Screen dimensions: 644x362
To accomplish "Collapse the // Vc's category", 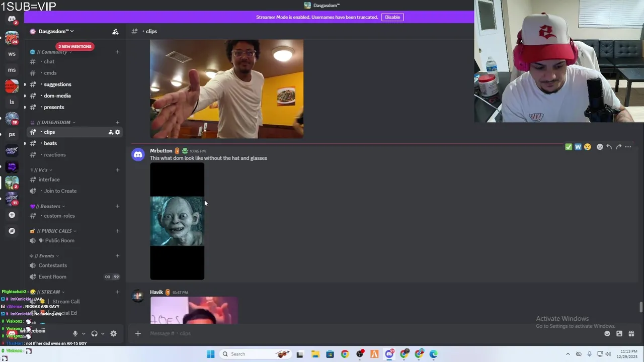I will (x=41, y=170).
